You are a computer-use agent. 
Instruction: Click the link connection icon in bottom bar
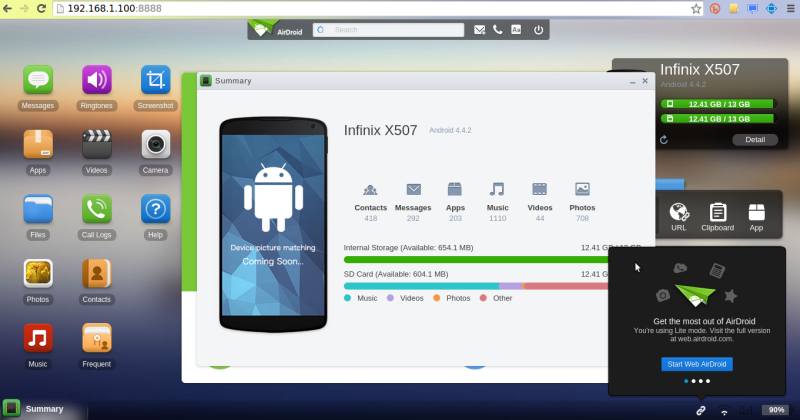click(701, 410)
